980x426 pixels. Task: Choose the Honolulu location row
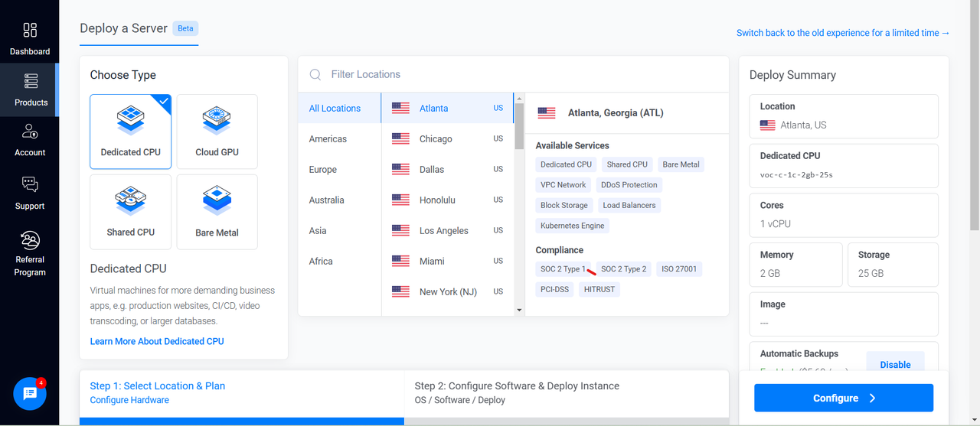pos(448,200)
